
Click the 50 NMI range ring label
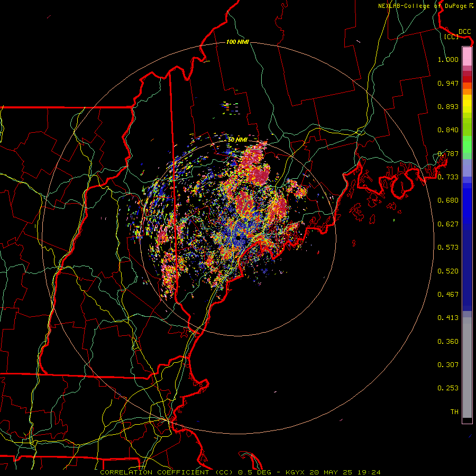[x=237, y=140]
